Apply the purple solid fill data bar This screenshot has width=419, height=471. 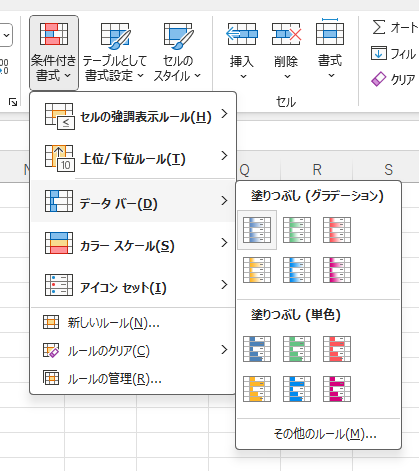click(337, 389)
